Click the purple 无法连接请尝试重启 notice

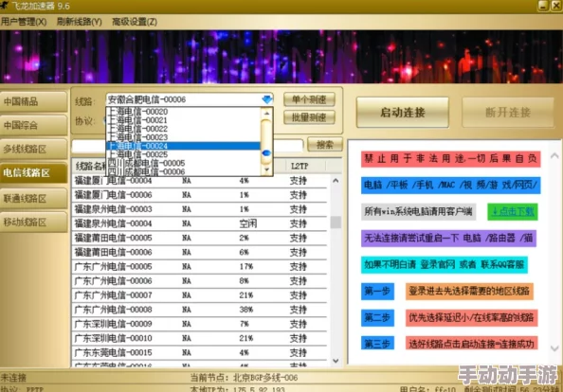(449, 239)
